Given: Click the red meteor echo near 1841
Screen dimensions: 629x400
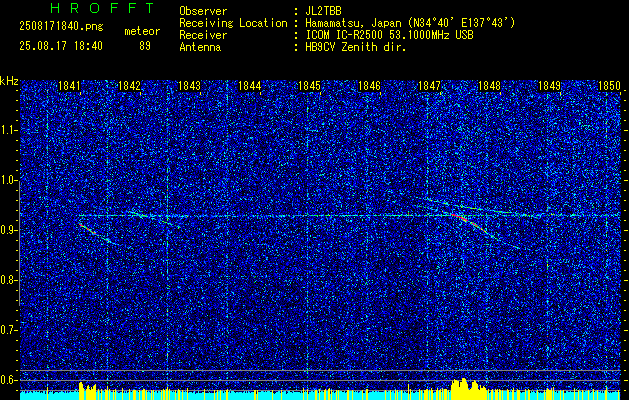Looking at the screenshot, I should click(x=88, y=229).
